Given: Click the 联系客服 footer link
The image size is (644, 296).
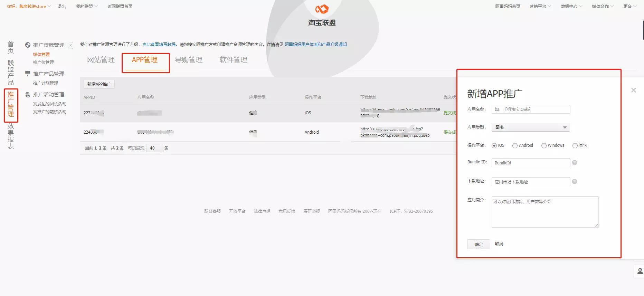Looking at the screenshot, I should 212,211.
